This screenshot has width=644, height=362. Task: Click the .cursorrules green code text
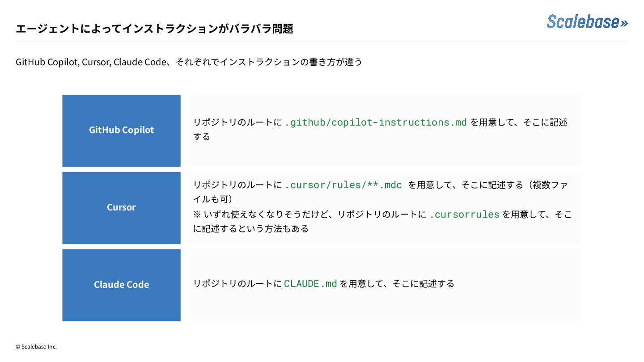pos(464,214)
